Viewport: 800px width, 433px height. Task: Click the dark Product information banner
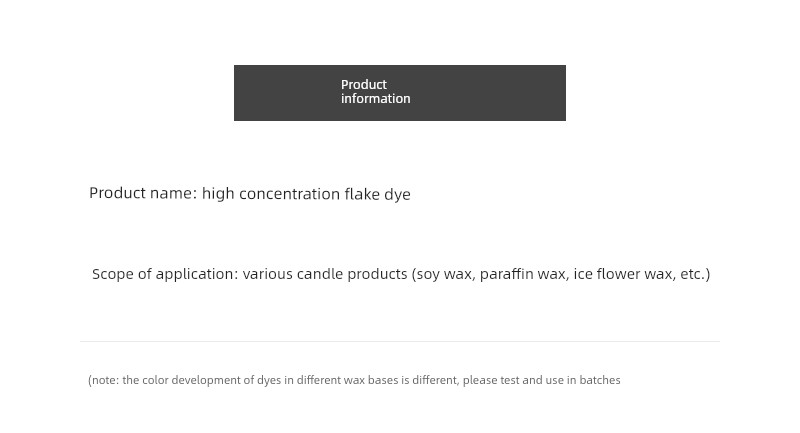tap(399, 93)
